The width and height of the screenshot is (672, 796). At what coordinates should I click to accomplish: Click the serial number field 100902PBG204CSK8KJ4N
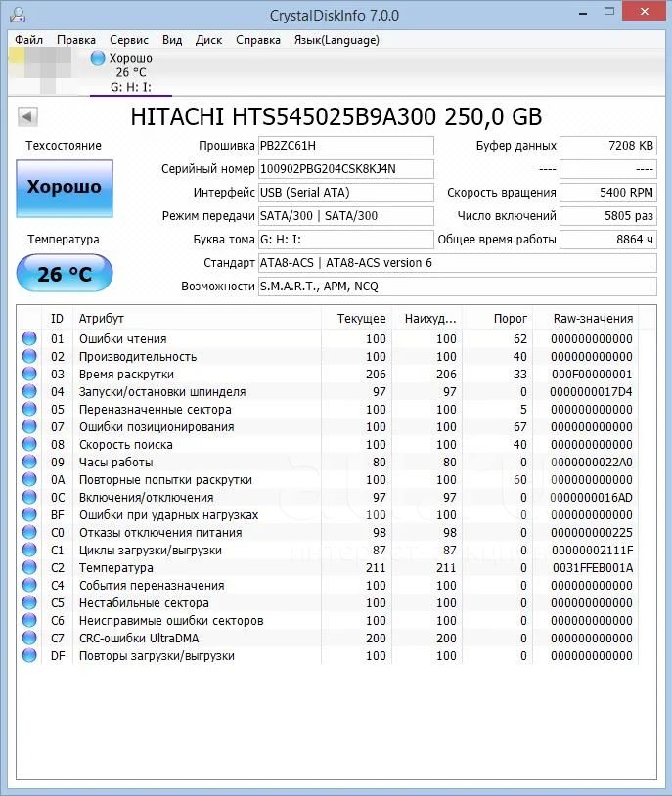(346, 169)
